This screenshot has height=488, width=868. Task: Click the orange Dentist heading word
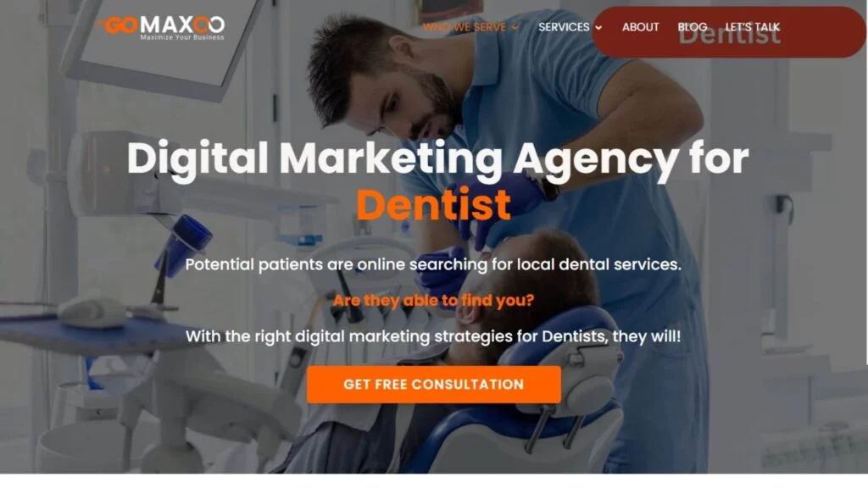[x=433, y=205]
